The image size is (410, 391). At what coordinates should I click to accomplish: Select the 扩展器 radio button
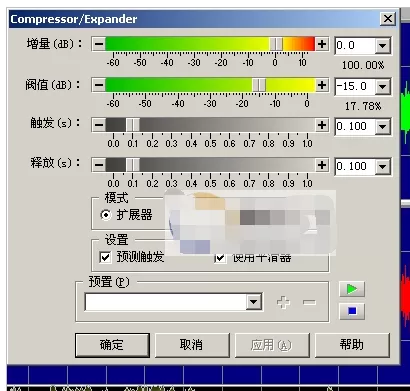(106, 215)
